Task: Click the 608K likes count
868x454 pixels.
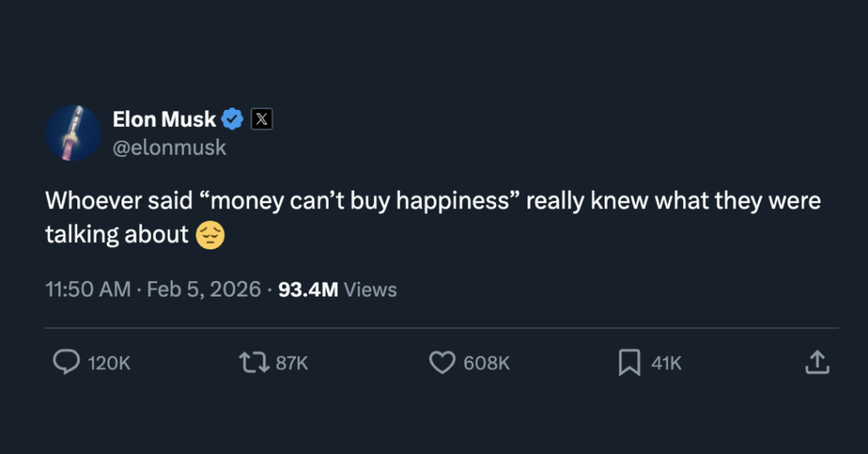Action: coord(487,363)
